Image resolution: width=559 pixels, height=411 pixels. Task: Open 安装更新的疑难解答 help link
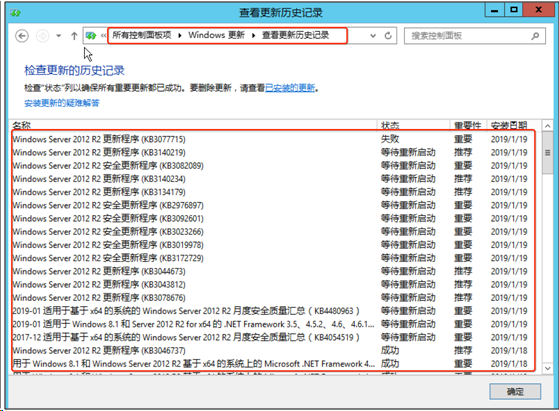point(62,103)
